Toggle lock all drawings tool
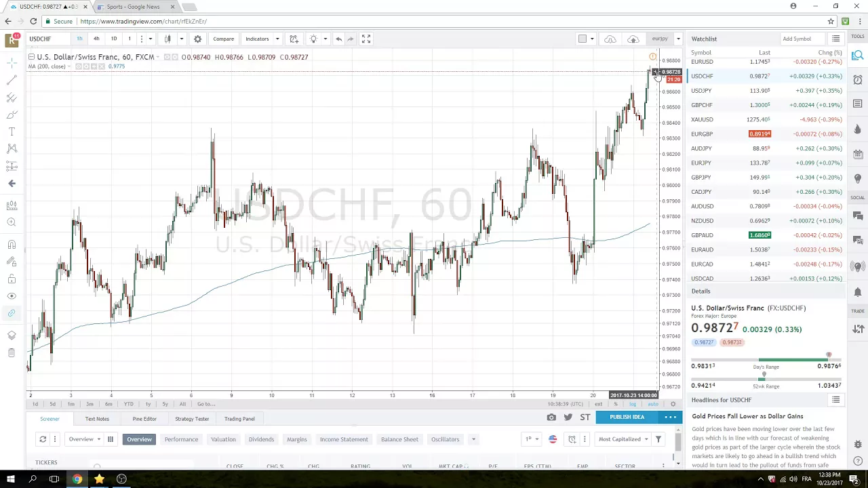868x488 pixels. (x=12, y=279)
